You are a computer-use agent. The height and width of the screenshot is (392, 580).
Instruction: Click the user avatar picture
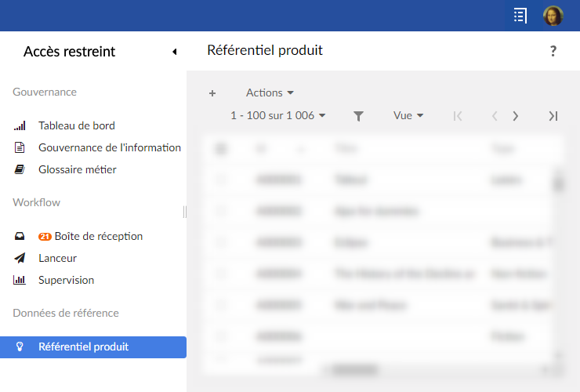pyautogui.click(x=553, y=16)
